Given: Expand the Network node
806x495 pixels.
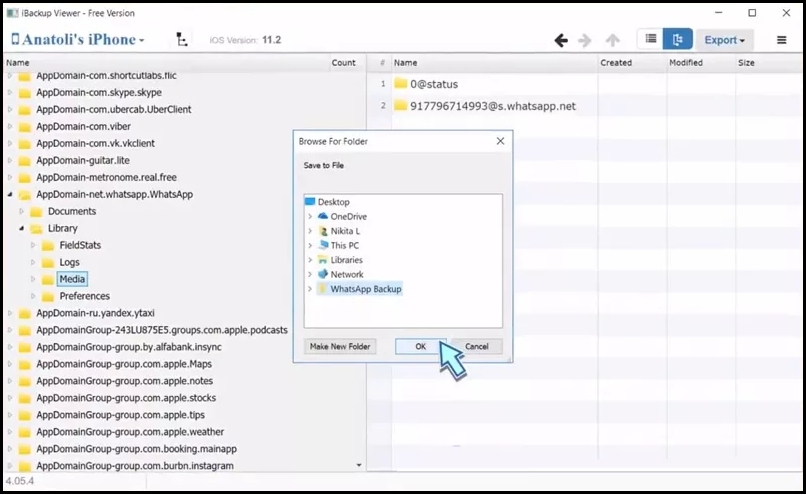Looking at the screenshot, I should pos(310,274).
